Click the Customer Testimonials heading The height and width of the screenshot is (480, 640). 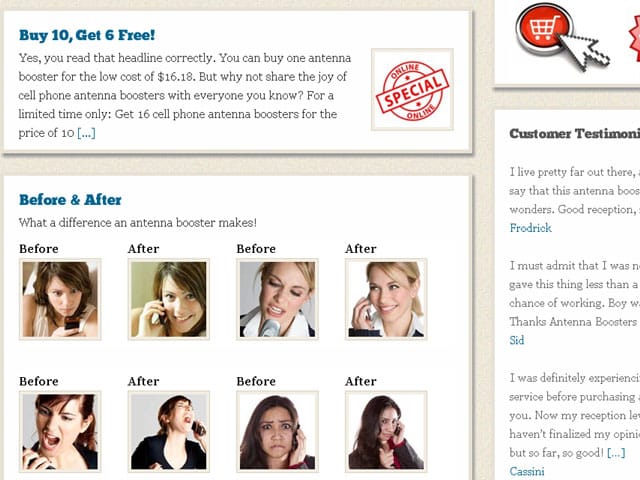[x=575, y=133]
